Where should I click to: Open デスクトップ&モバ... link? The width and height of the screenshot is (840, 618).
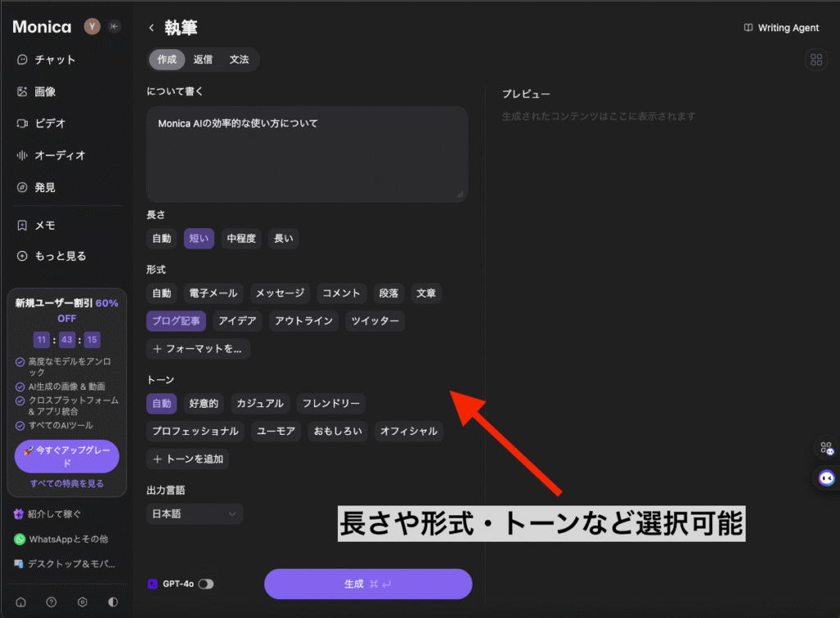pos(64,564)
